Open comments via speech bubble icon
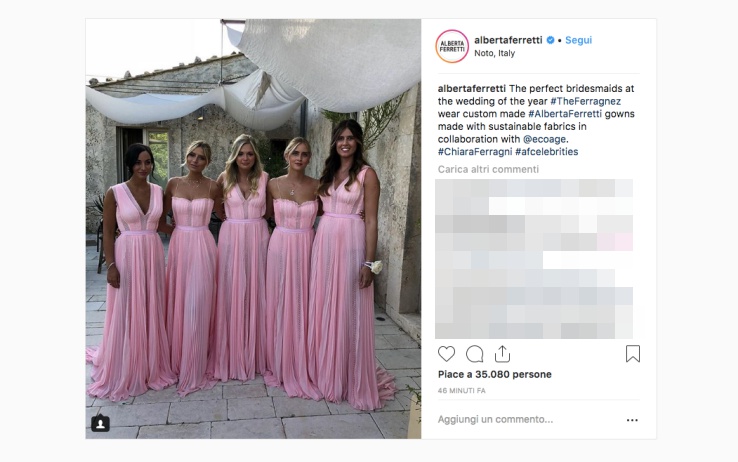 tap(474, 354)
